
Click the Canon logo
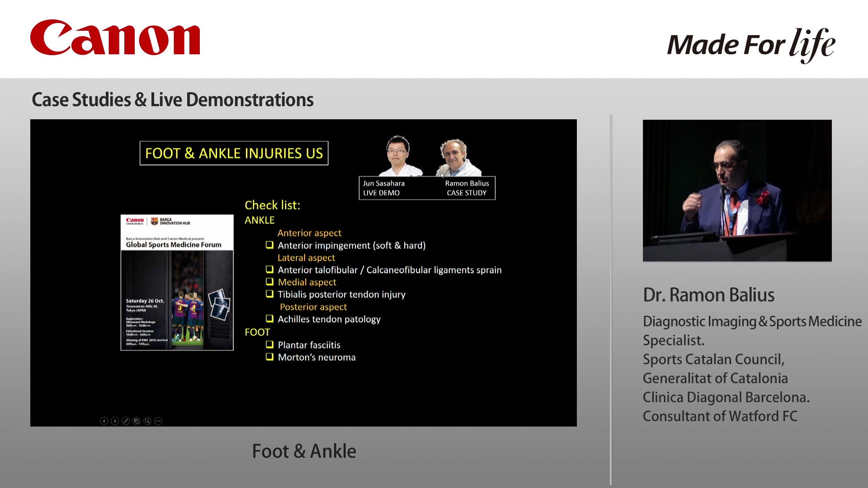pyautogui.click(x=115, y=38)
